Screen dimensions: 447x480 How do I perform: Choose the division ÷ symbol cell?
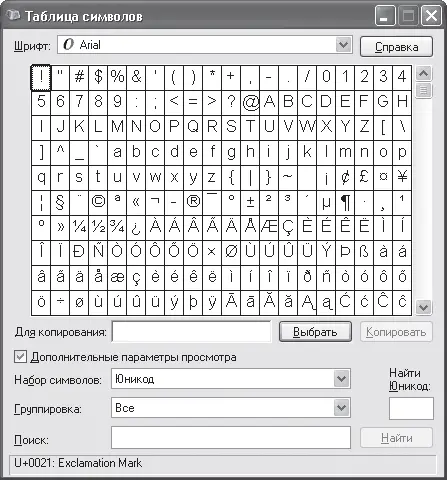tap(60, 303)
